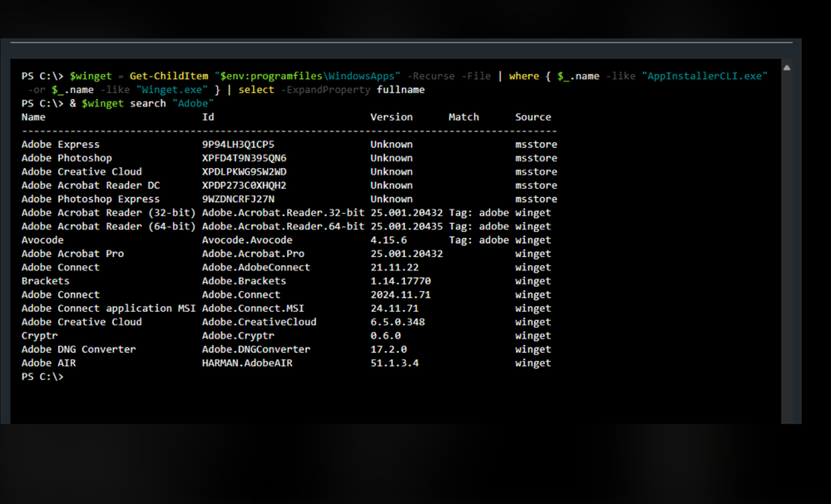Select the Id "Adobe.Brackets"
Screen dimensions: 831x504
click(x=244, y=281)
